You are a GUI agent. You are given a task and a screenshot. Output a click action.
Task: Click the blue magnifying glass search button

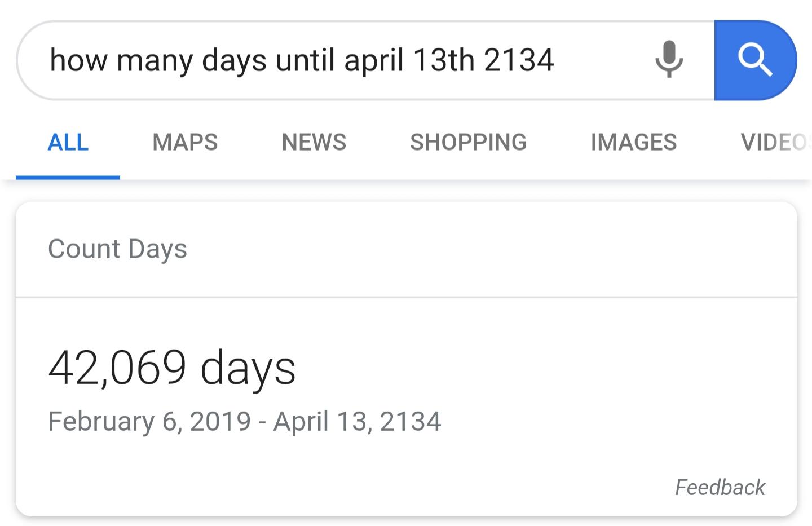(756, 60)
